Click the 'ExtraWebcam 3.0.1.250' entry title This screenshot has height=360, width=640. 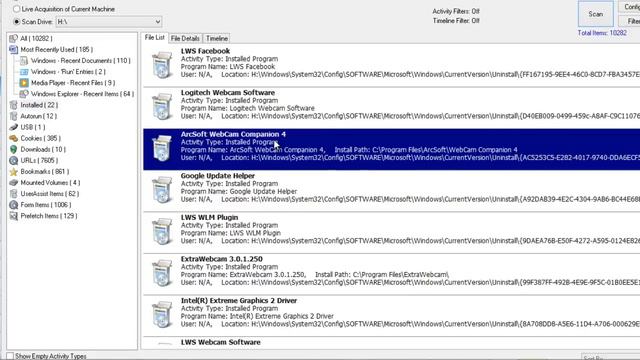coord(222,259)
